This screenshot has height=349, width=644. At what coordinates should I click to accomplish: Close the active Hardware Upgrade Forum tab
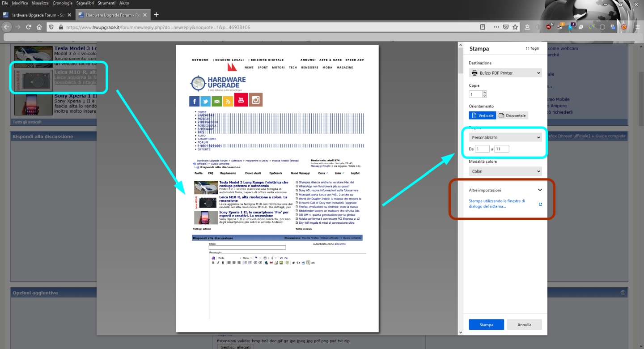click(144, 15)
